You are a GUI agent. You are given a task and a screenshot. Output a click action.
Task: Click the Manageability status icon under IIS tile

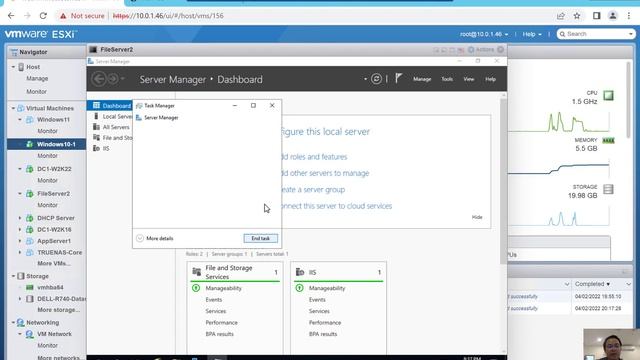(299, 288)
